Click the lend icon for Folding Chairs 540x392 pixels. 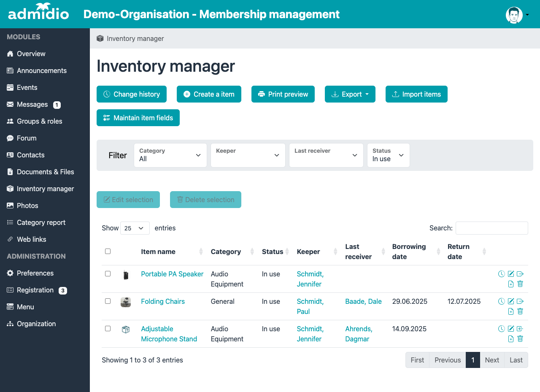[520, 301]
